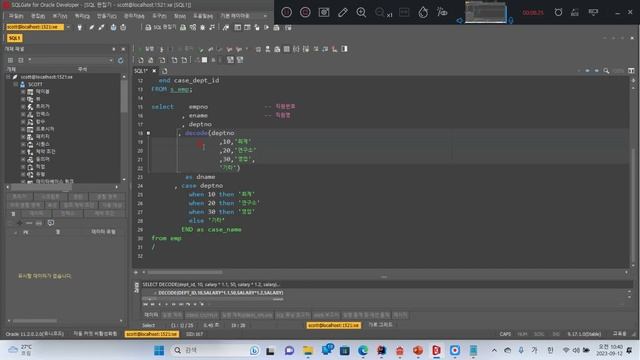The image size is (640, 360).
Task: Click the half-filled square icon ending editor toolbar
Action: pyautogui.click(x=344, y=49)
